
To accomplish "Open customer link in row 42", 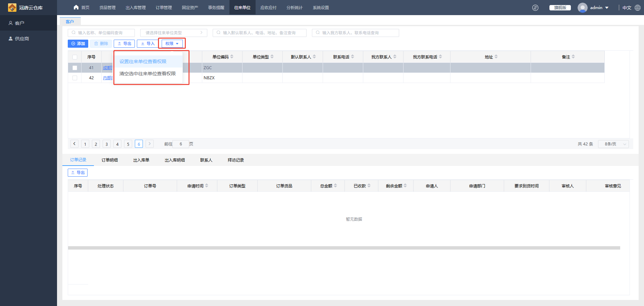I will click(x=108, y=78).
